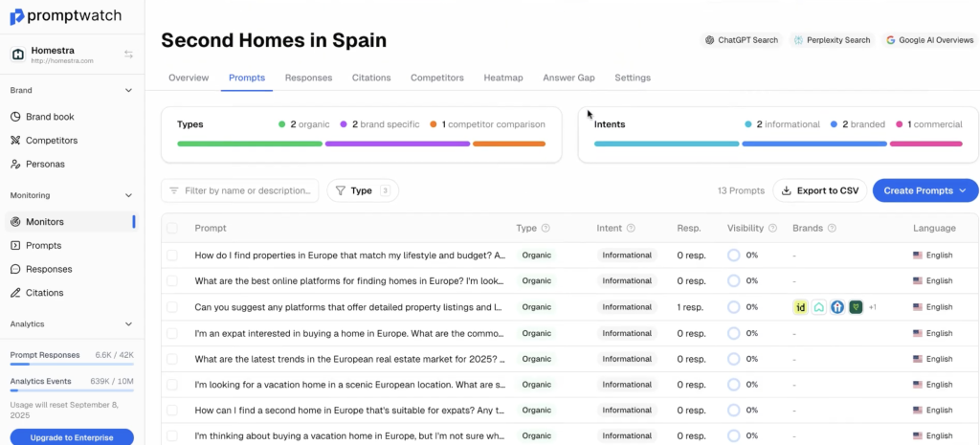Viewport: 980px width, 445px height.
Task: Open Personas icon in sidebar
Action: coord(15,165)
